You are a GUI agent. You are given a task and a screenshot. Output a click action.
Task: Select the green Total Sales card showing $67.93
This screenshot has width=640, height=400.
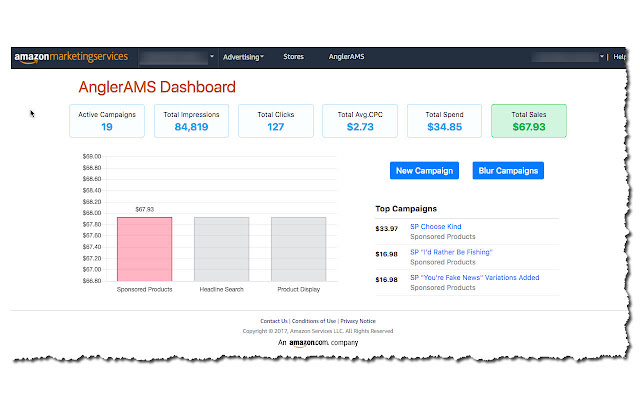point(529,121)
